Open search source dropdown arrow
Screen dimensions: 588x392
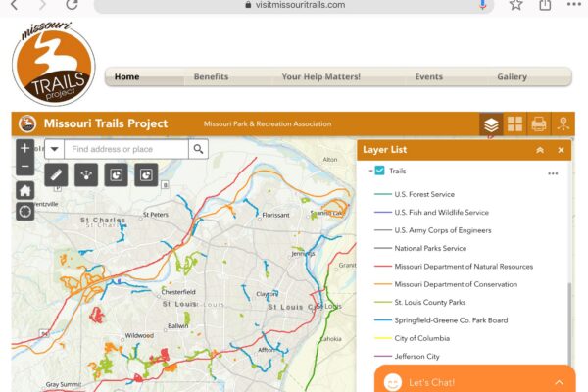pos(54,149)
